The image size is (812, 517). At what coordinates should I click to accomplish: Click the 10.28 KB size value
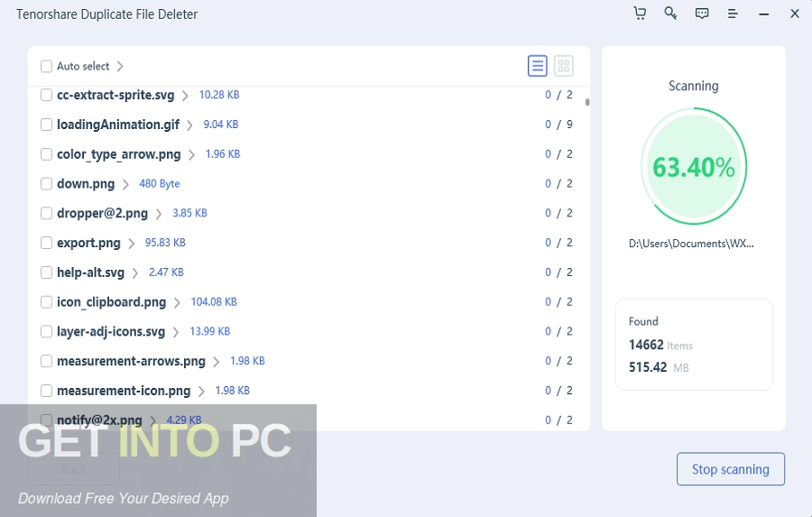pos(219,95)
